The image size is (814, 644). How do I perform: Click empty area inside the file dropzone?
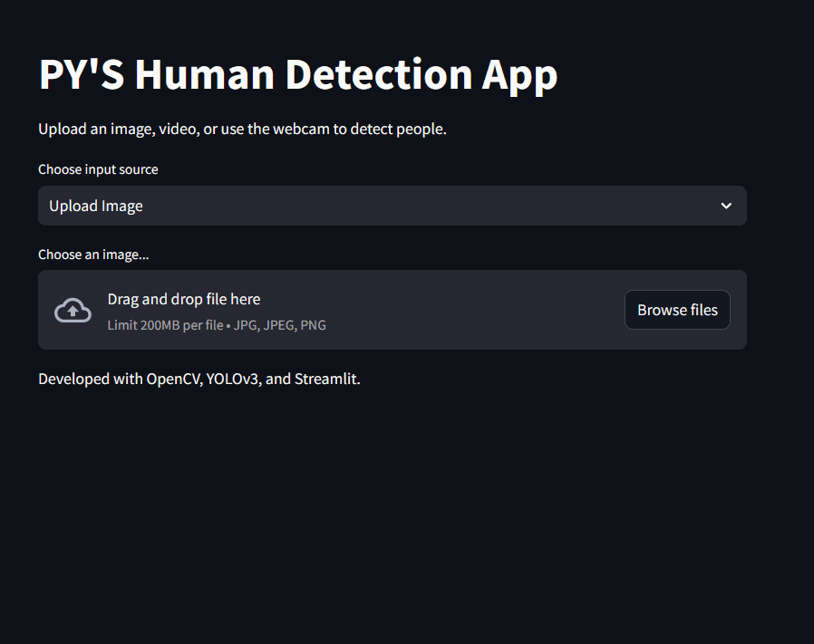coord(467,310)
